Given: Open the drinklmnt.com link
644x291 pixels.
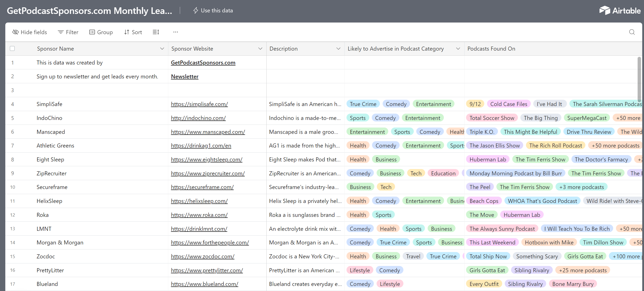Looking at the screenshot, I should click(199, 229).
